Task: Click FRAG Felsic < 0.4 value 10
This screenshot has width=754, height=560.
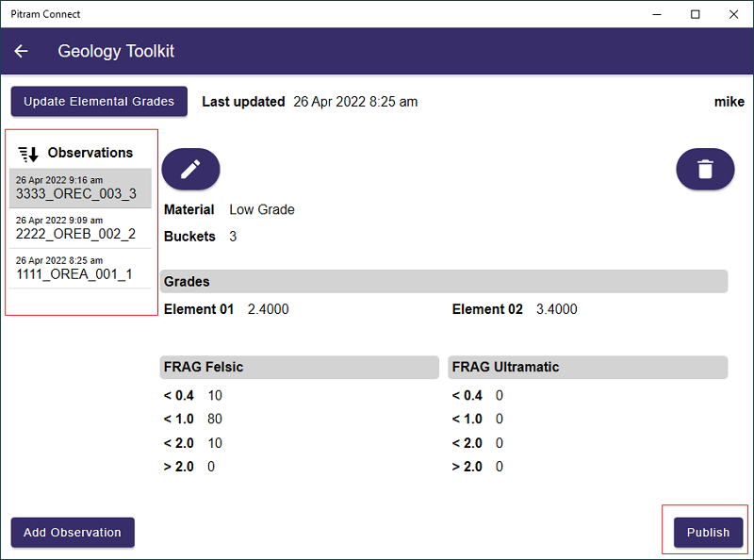Action: [x=215, y=395]
